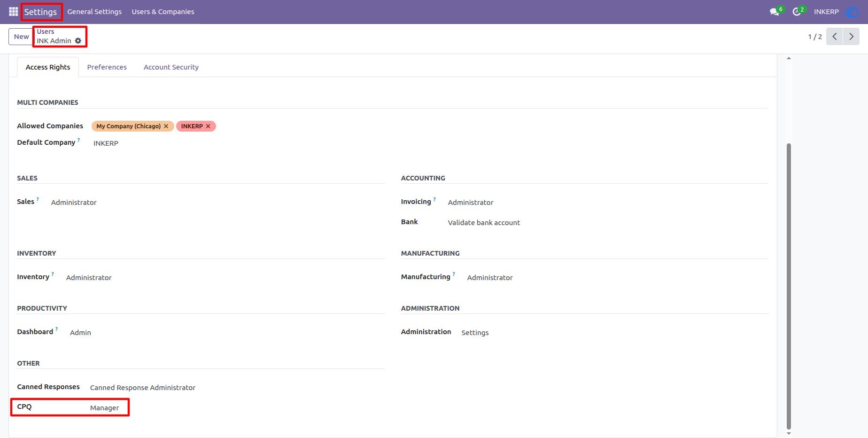
Task: Open the General Settings menu
Action: pos(94,12)
